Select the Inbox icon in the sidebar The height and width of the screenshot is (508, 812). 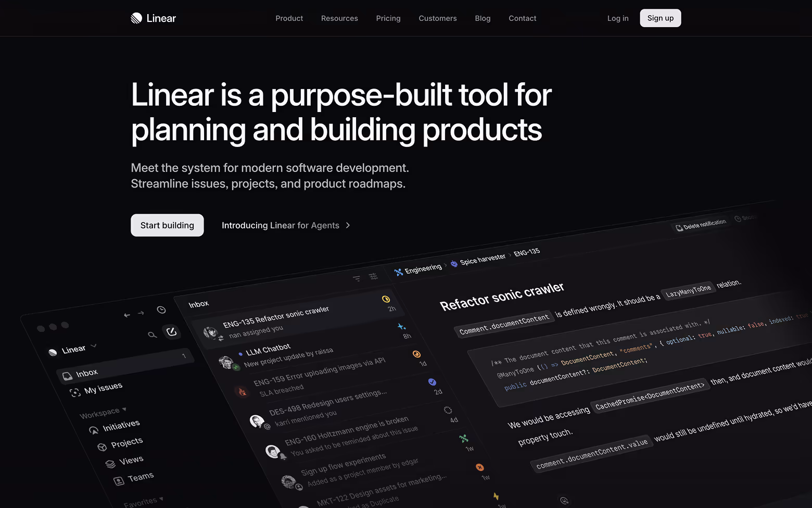click(x=68, y=375)
